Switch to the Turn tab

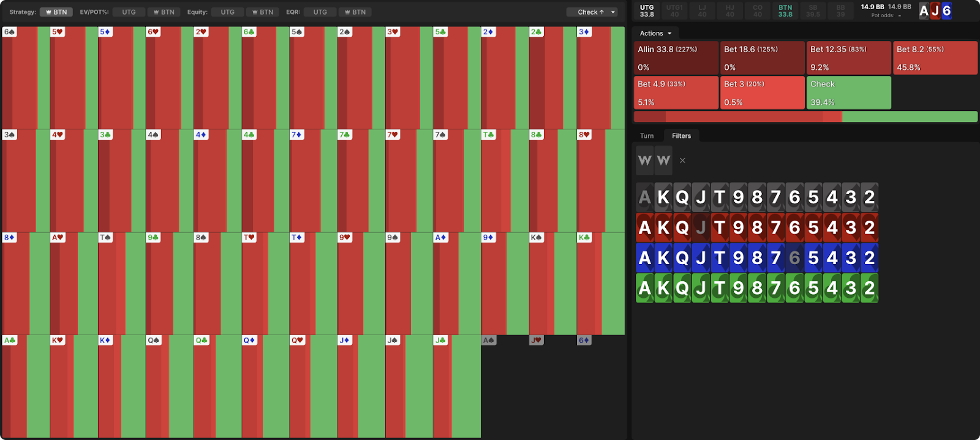pos(647,136)
